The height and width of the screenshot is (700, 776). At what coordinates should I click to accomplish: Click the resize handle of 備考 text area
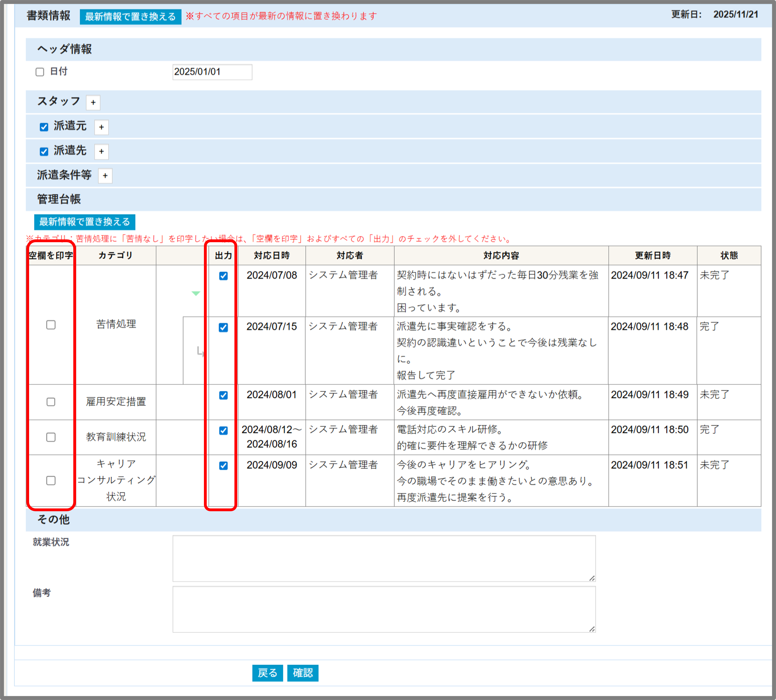(592, 629)
